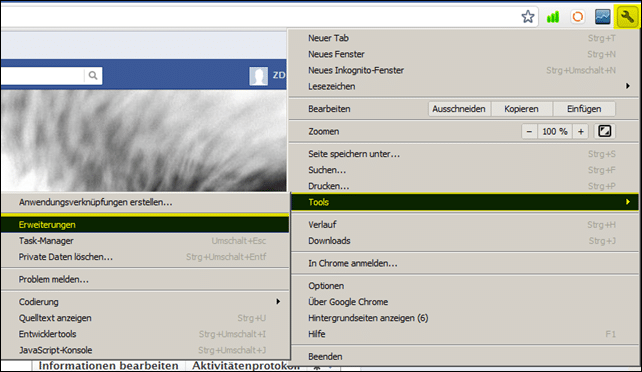Image resolution: width=642 pixels, height=372 pixels.
Task: Select Neuer Tab menu entry
Action: click(x=464, y=38)
